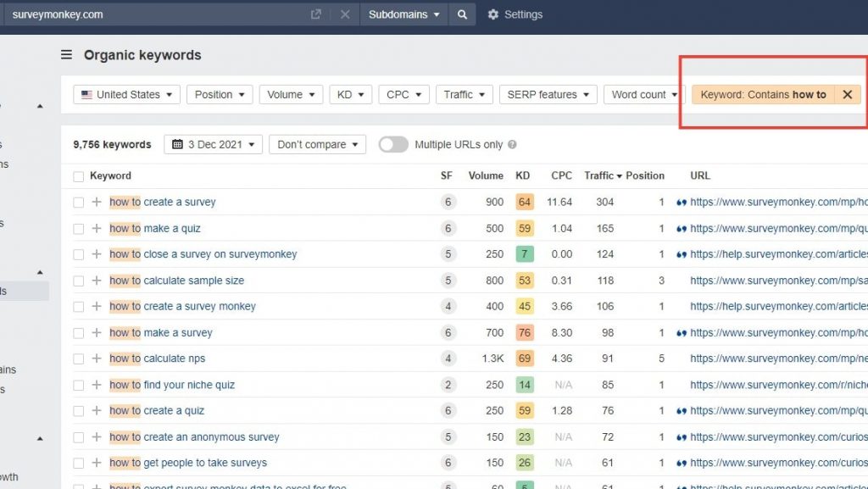Click the search magnifier button
This screenshot has height=489, width=868.
(462, 14)
